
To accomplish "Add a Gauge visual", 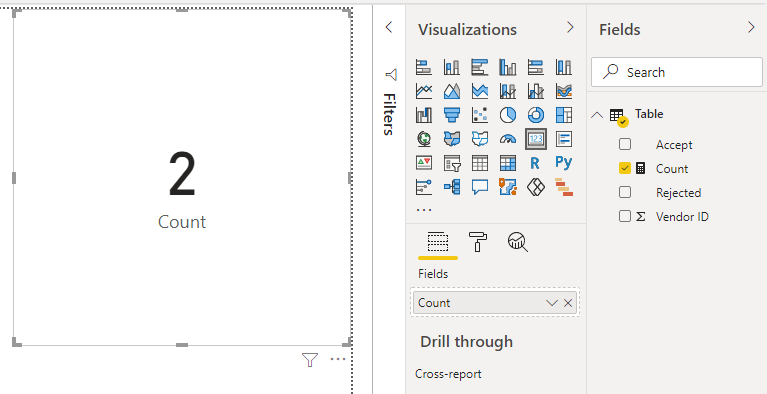I will pos(508,139).
